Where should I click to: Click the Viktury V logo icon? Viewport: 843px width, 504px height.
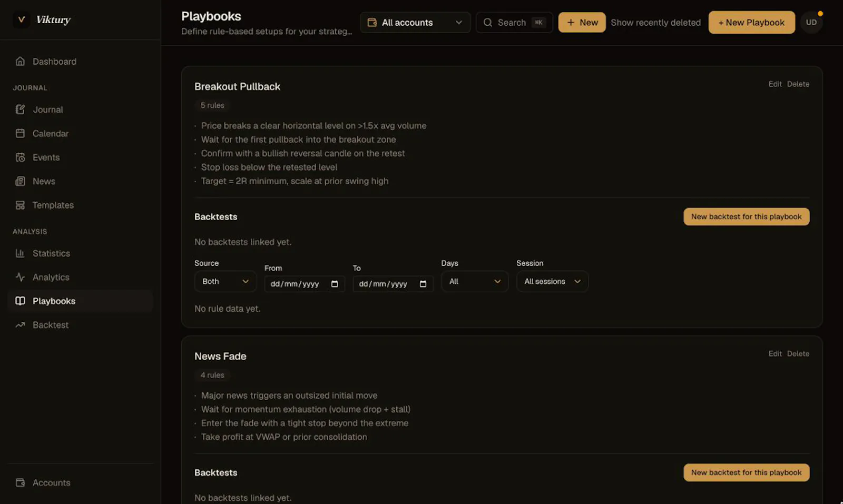click(21, 20)
